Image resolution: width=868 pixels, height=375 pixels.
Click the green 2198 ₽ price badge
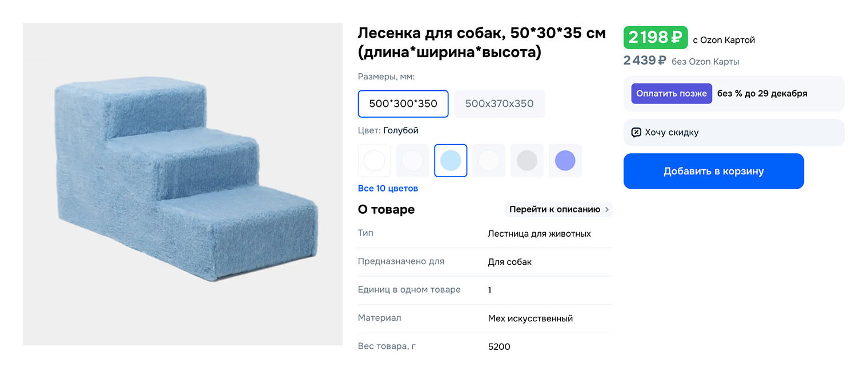(x=655, y=38)
